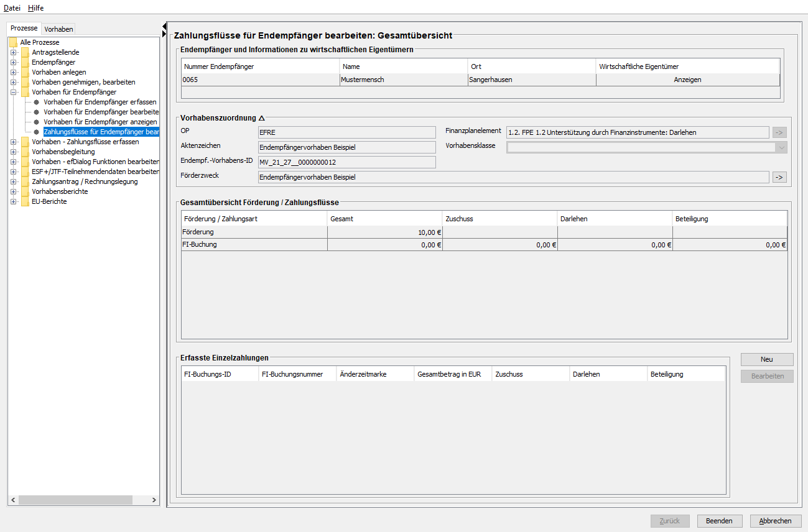Click the 10,00 € Gesamt value
Viewport: 808px width, 532px height.
(x=430, y=232)
